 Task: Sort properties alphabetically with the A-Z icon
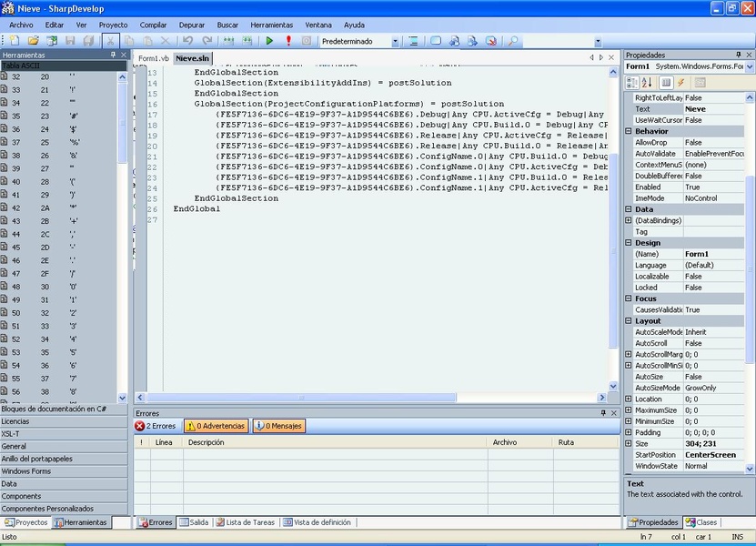[647, 83]
